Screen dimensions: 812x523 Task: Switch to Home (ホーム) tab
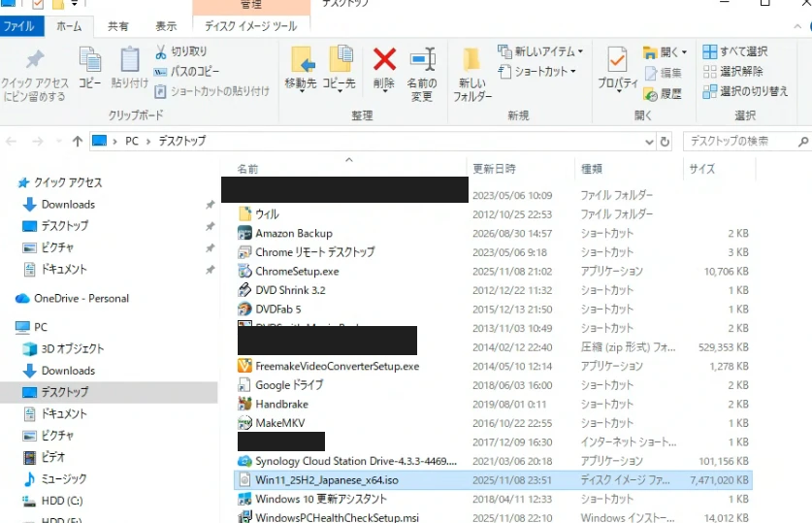tap(69, 26)
